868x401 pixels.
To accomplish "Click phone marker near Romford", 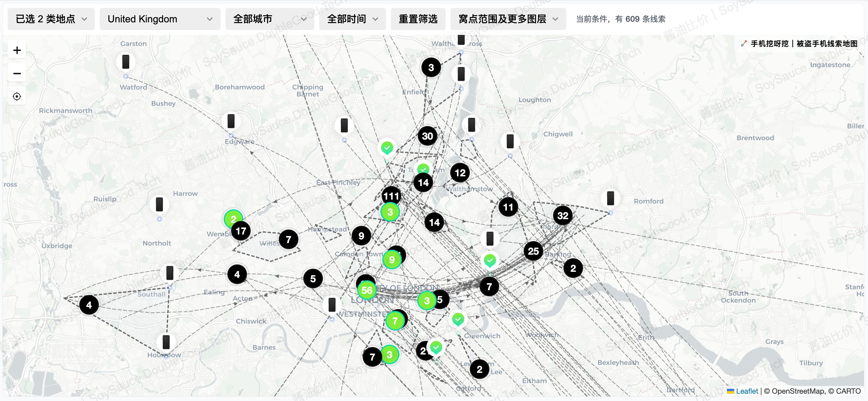I will tap(610, 198).
